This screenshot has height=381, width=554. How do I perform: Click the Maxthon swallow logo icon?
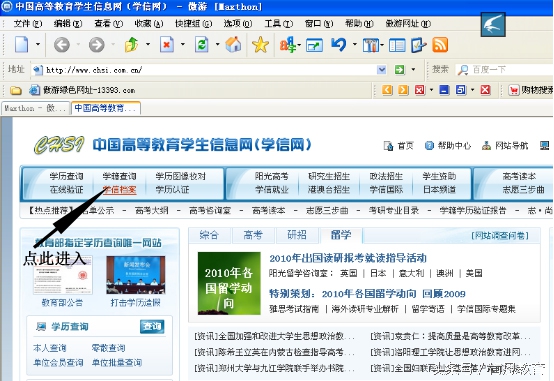pos(493,25)
